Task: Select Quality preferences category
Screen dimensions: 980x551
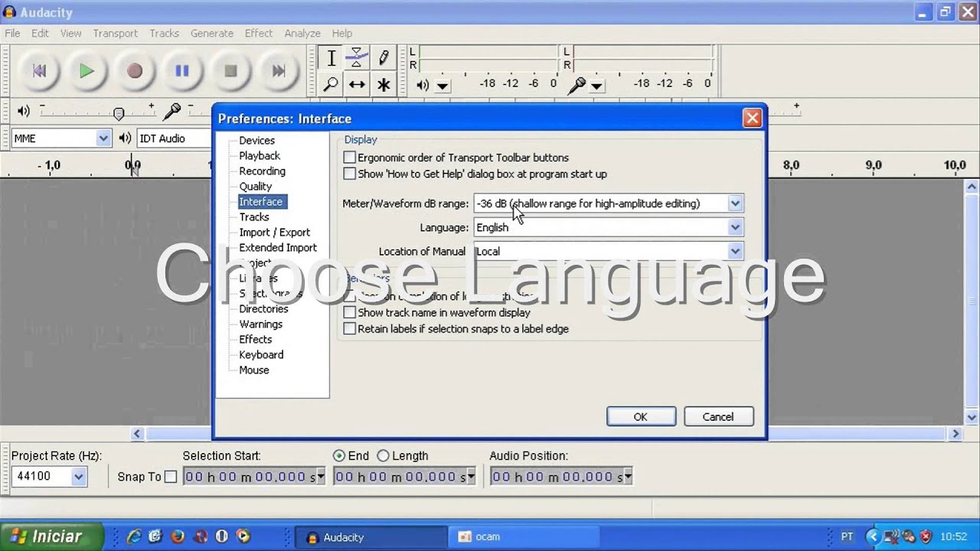Action: 255,186
